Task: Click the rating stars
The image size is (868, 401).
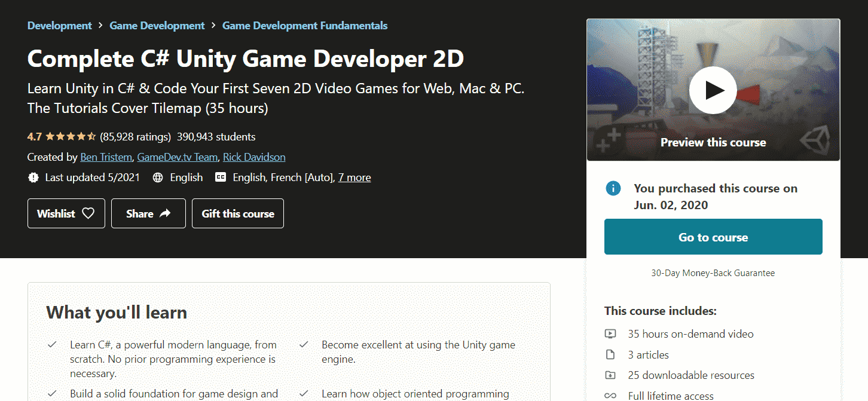Action: click(x=71, y=137)
